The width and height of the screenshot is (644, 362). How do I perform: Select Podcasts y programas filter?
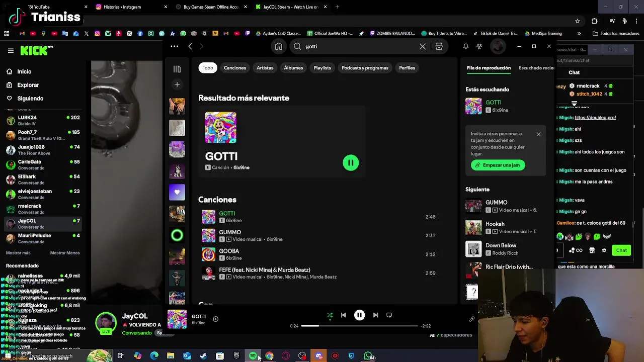coord(365,68)
